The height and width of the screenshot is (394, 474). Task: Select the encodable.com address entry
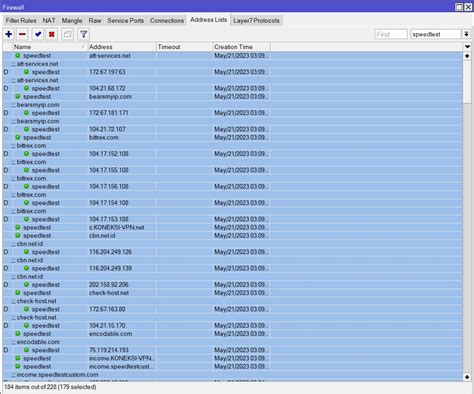(232, 334)
